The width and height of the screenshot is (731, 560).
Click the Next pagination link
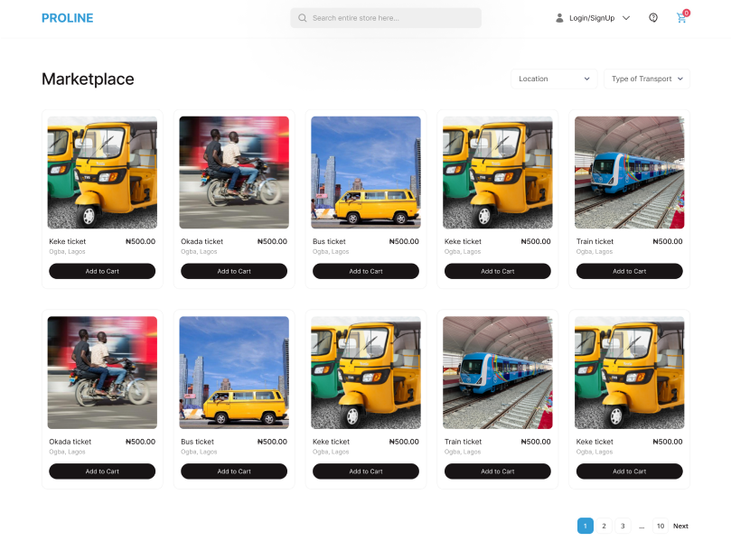point(680,526)
